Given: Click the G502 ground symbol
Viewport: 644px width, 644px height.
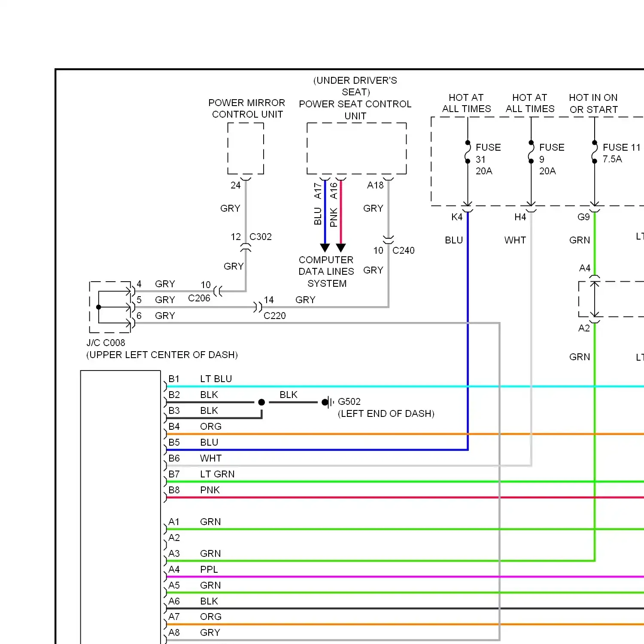Looking at the screenshot, I should tap(328, 402).
